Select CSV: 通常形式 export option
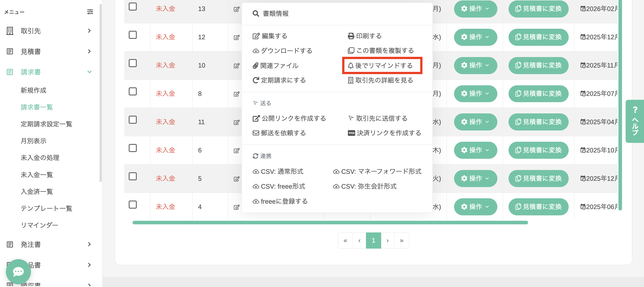The width and height of the screenshot is (644, 287). coord(278,172)
